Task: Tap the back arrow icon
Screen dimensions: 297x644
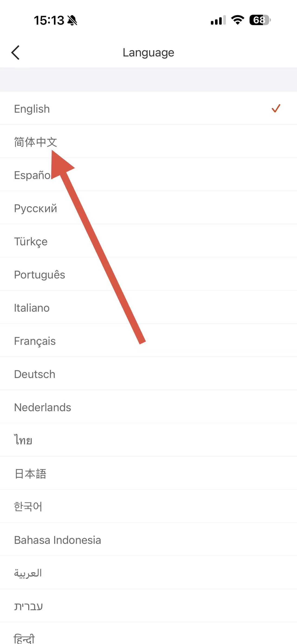Action: point(16,52)
